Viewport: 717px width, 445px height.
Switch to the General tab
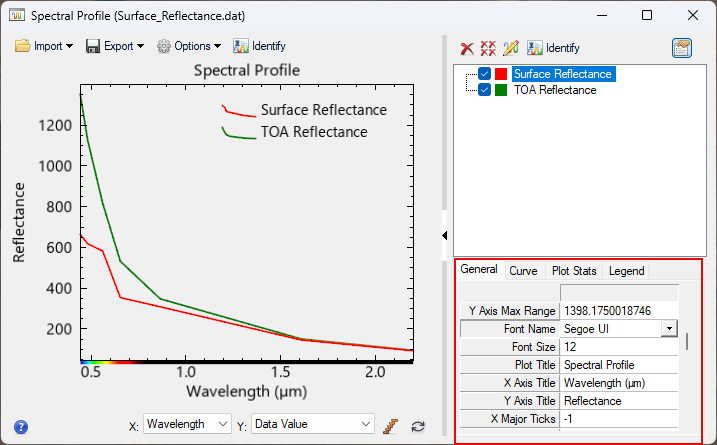479,269
